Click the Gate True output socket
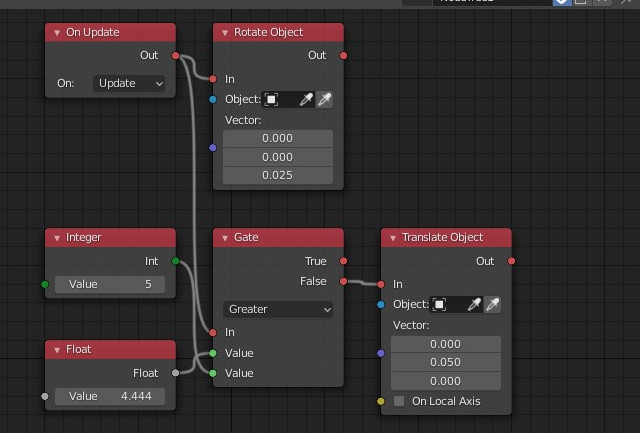Image resolution: width=640 pixels, height=433 pixels. click(344, 261)
